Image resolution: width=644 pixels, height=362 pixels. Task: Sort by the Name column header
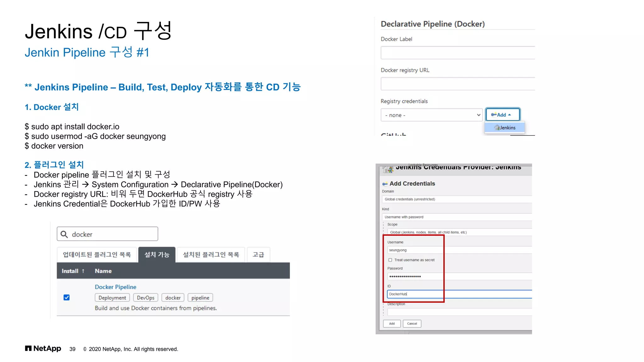[103, 271]
